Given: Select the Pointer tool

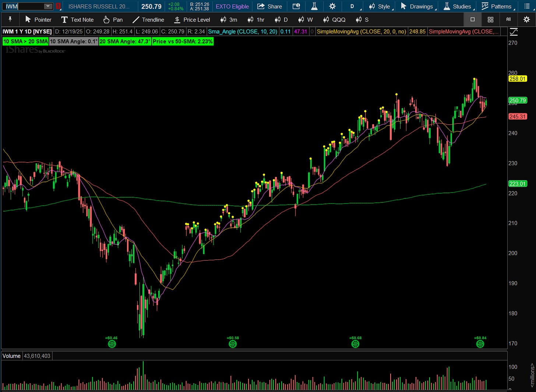Looking at the screenshot, I should pyautogui.click(x=38, y=20).
